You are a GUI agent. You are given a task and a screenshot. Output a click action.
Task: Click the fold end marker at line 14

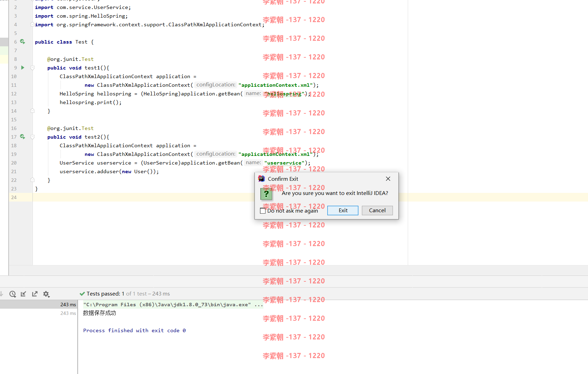coord(32,111)
